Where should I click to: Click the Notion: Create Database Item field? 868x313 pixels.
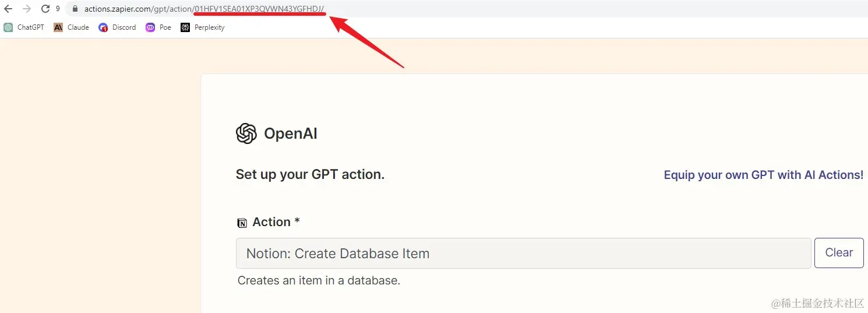pos(523,254)
